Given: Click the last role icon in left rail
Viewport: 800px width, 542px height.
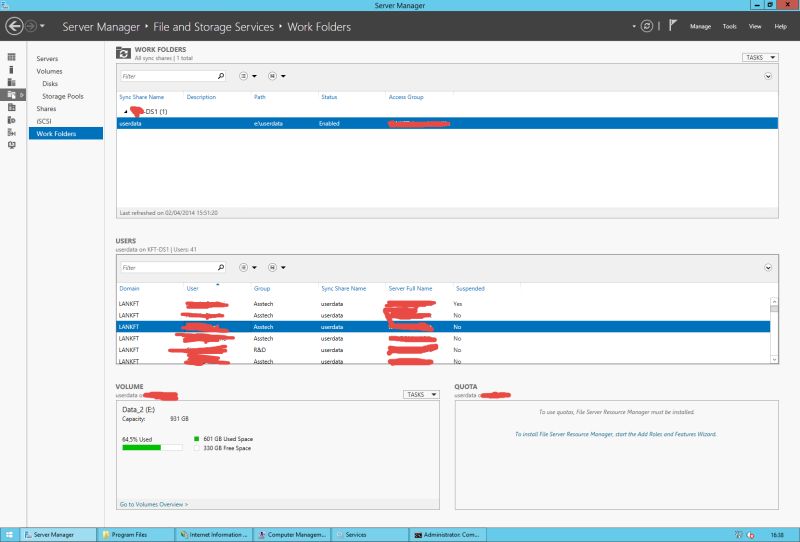Looking at the screenshot, I should pos(11,145).
